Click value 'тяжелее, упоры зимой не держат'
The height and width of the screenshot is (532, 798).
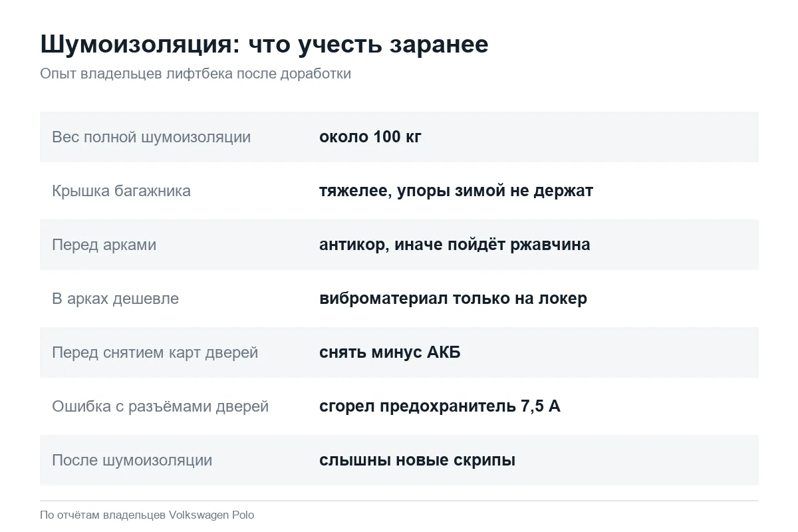[x=456, y=191]
